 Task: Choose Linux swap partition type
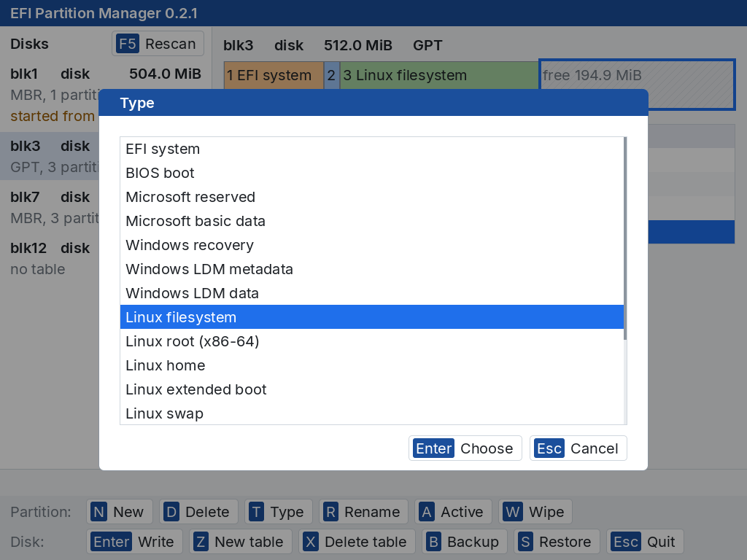pos(371,413)
